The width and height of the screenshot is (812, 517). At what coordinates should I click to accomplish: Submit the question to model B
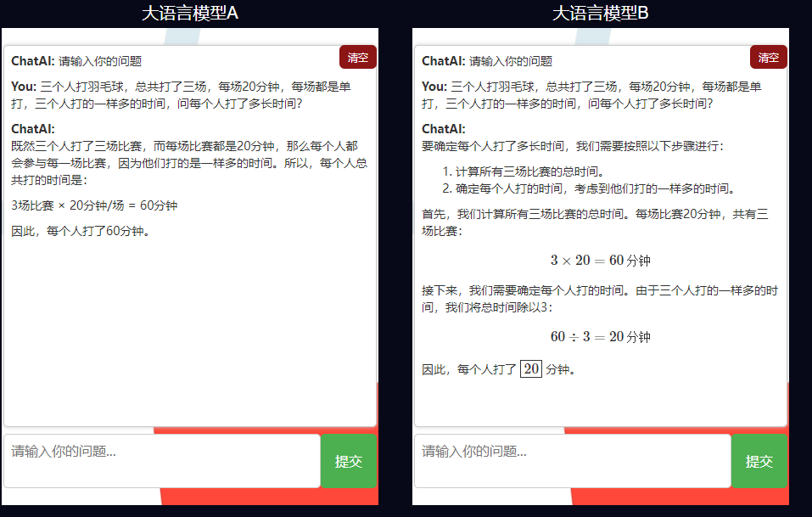(759, 461)
